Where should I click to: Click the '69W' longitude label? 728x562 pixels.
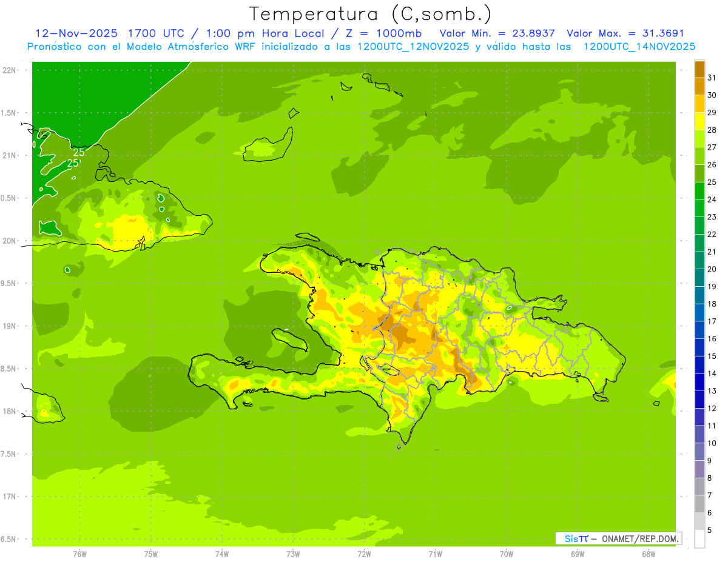click(x=578, y=554)
